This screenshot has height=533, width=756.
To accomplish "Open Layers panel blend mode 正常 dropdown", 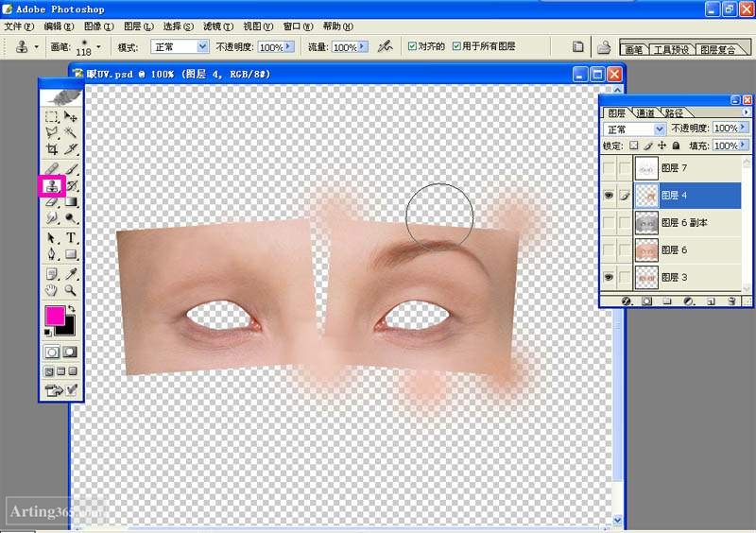I will coord(634,129).
